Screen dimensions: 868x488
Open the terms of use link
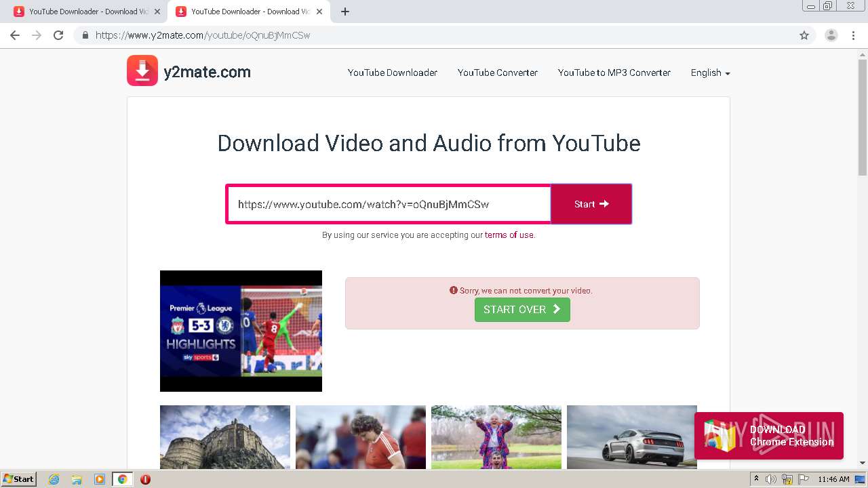click(509, 235)
